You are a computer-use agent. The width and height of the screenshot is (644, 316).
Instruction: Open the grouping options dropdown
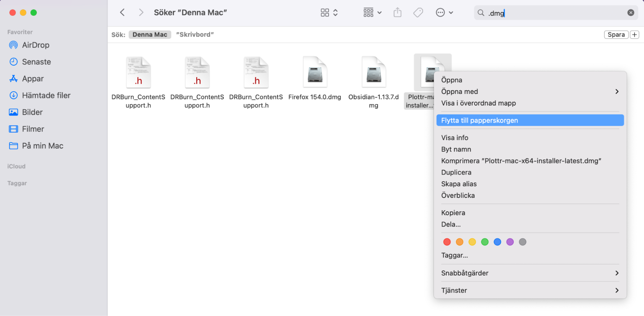[x=372, y=13]
